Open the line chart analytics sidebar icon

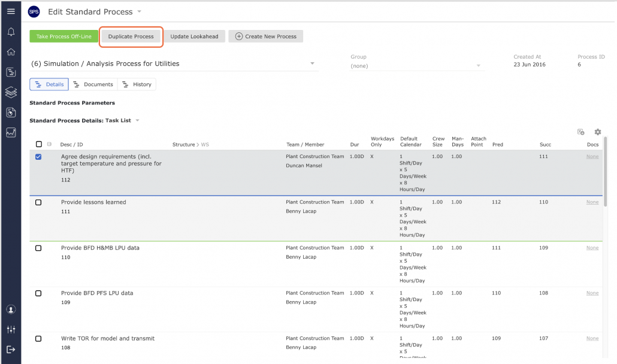click(11, 133)
